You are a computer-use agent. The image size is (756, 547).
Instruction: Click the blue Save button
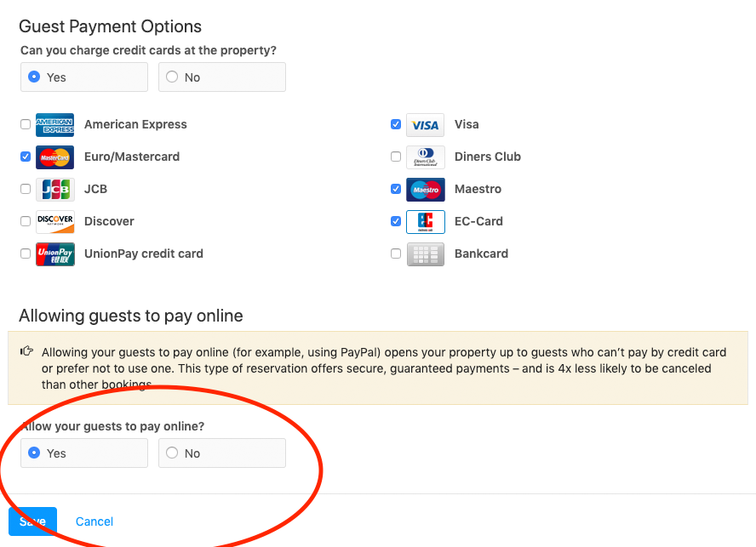pos(33,521)
